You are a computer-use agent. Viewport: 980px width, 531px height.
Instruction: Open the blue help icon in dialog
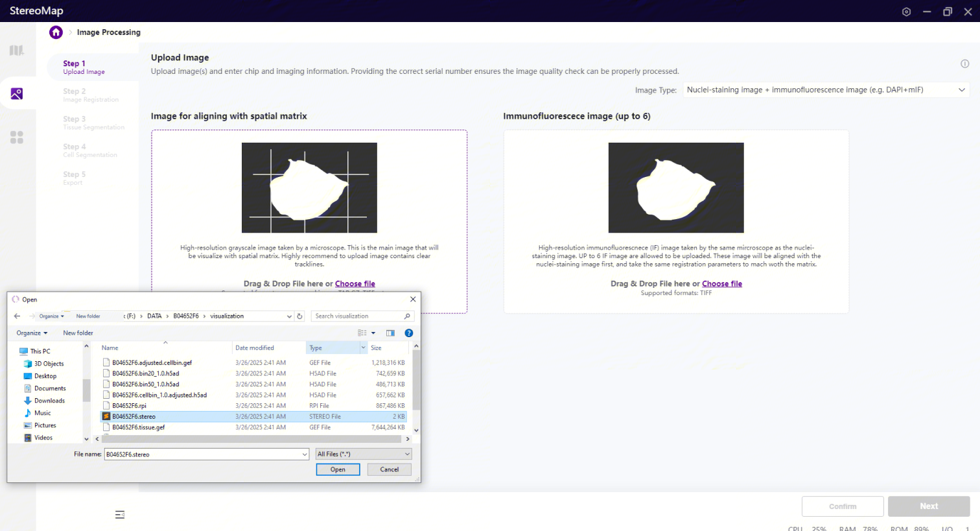point(409,333)
